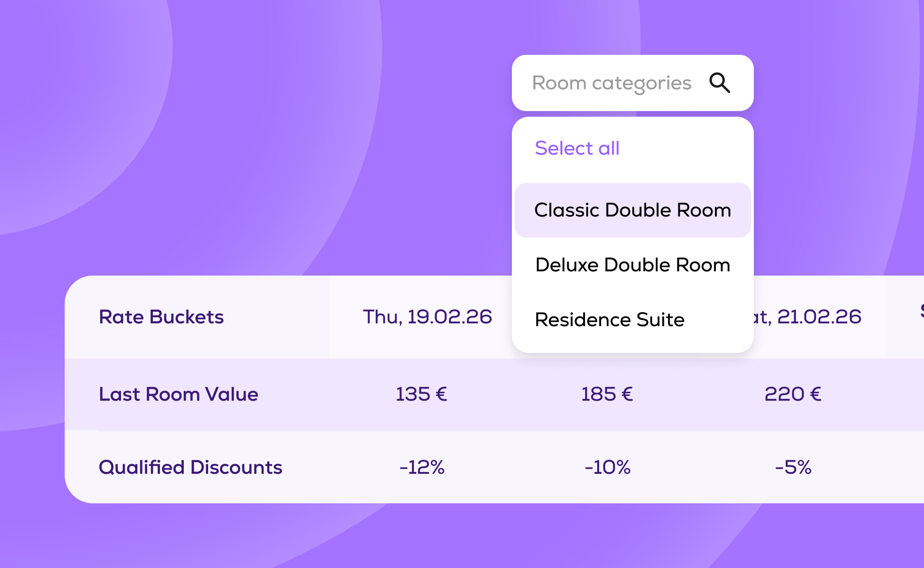Select the -5% discount cell
The height and width of the screenshot is (568, 924).
793,467
